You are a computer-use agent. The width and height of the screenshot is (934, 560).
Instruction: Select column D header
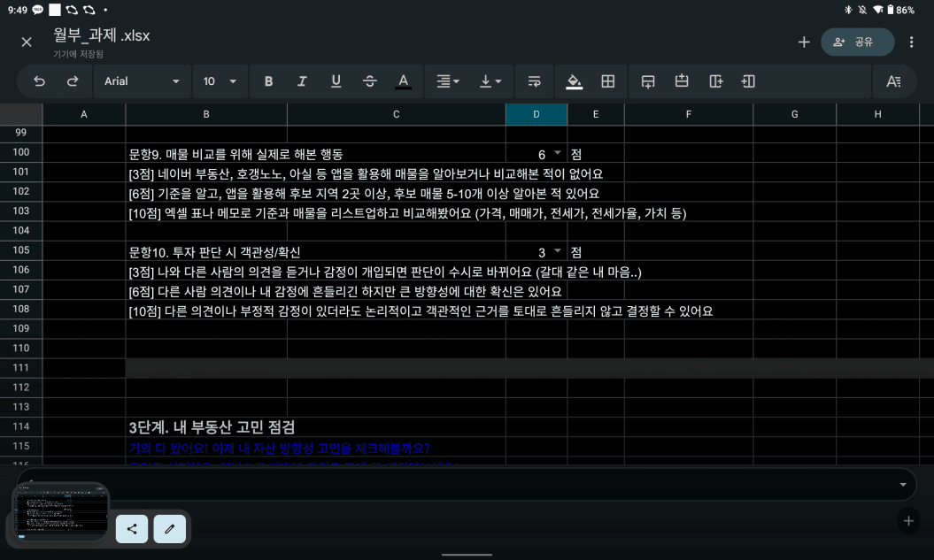536,114
